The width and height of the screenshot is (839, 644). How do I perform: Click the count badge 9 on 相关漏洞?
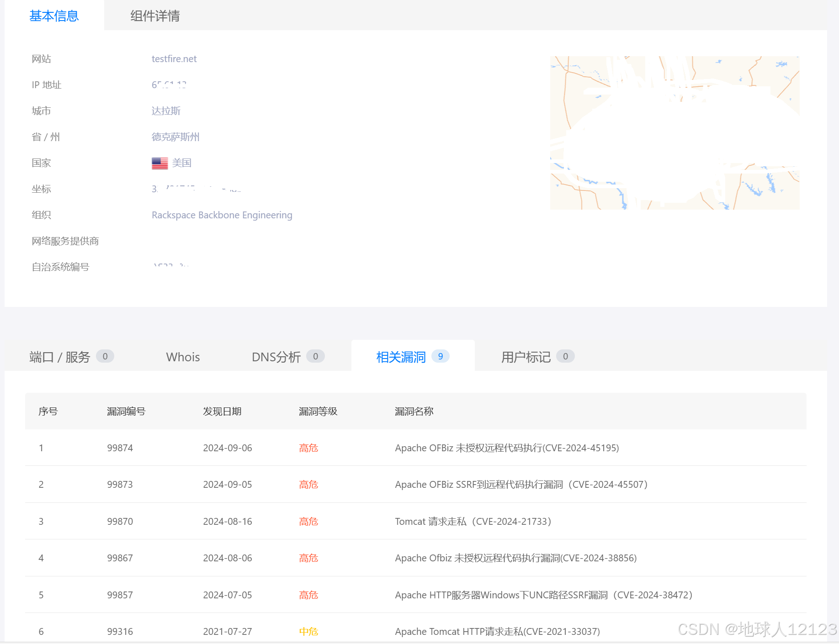click(x=441, y=356)
